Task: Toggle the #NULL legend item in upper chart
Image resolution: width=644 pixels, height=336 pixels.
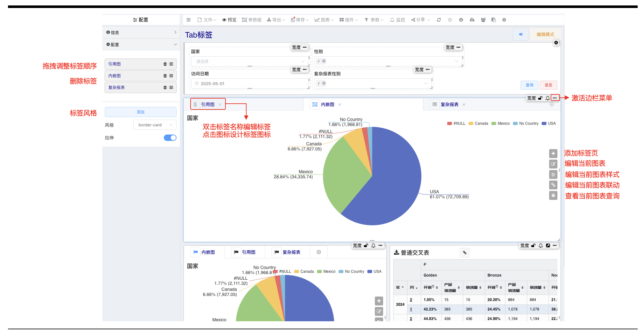Action: click(456, 124)
